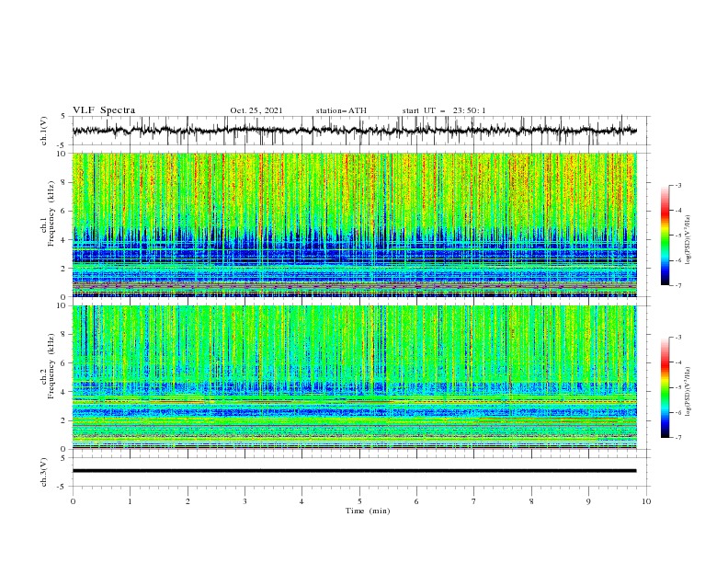This screenshot has height=563, width=728.
Task: Click the '-7' label on ch.2 colorbar
Action: (x=678, y=438)
